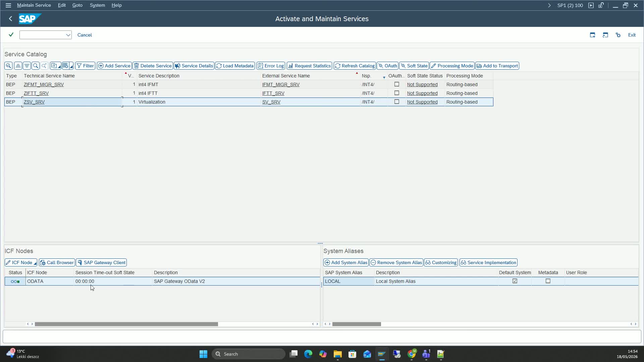
Task: Click the Call Browser button
Action: (x=57, y=262)
